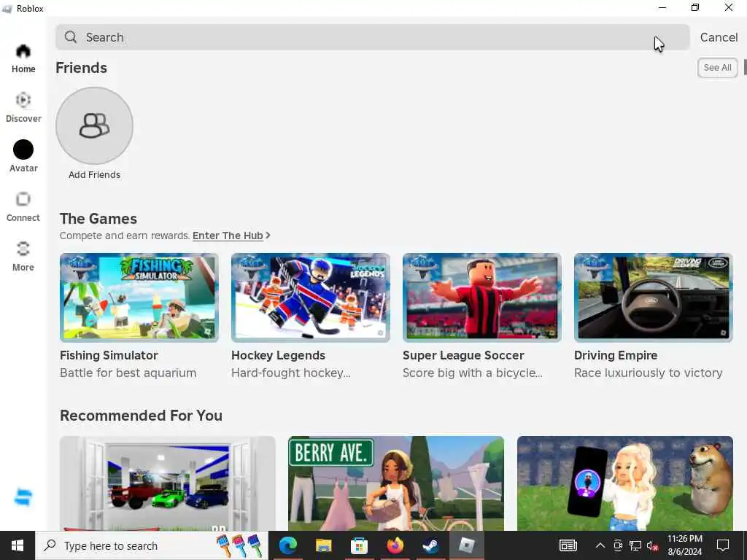Launch Microsoft Edge from the taskbar
The image size is (747, 560).
point(287,545)
